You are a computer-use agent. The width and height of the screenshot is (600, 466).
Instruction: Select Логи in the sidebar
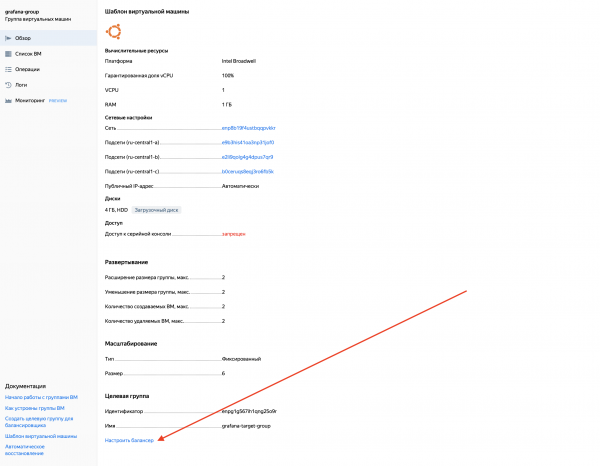tap(21, 85)
